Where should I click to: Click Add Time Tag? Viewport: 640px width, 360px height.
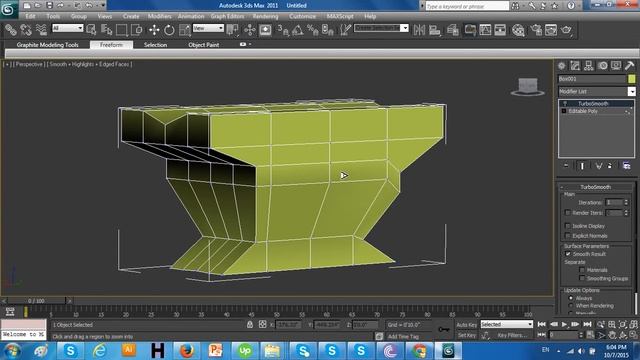tap(403, 336)
